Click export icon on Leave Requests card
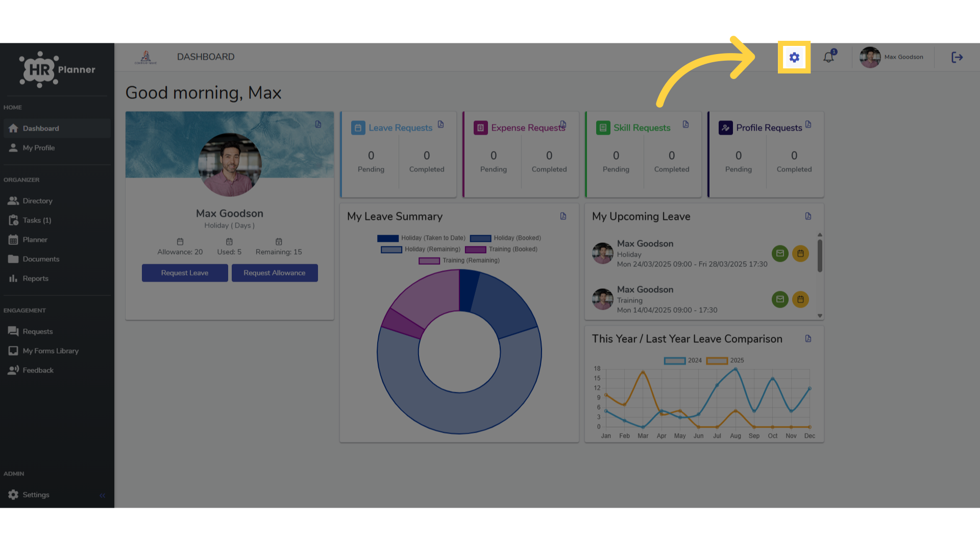The image size is (980, 551). [440, 124]
